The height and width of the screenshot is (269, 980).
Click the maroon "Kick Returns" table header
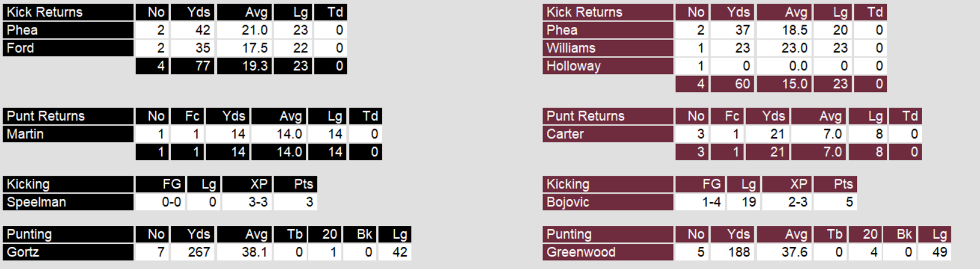(608, 12)
